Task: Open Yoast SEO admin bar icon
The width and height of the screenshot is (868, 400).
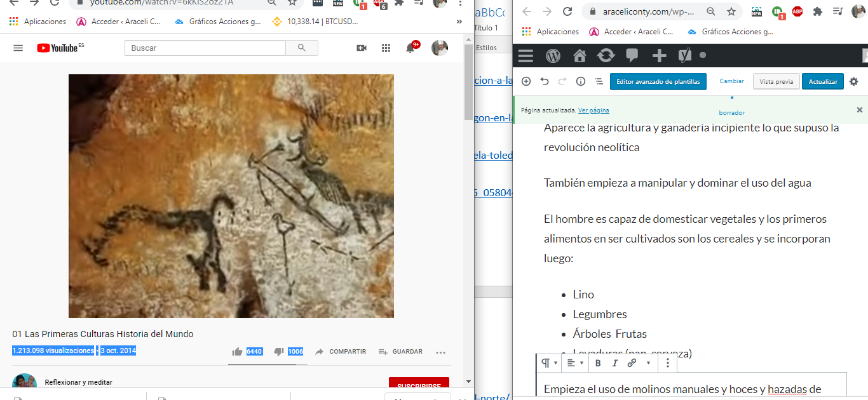Action: tap(685, 56)
